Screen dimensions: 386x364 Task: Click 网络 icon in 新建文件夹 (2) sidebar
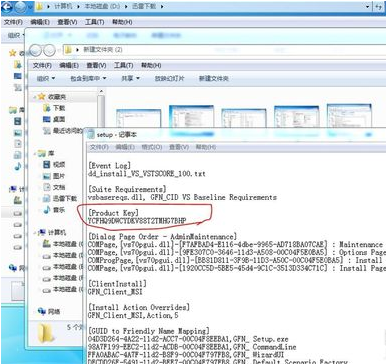42,311
